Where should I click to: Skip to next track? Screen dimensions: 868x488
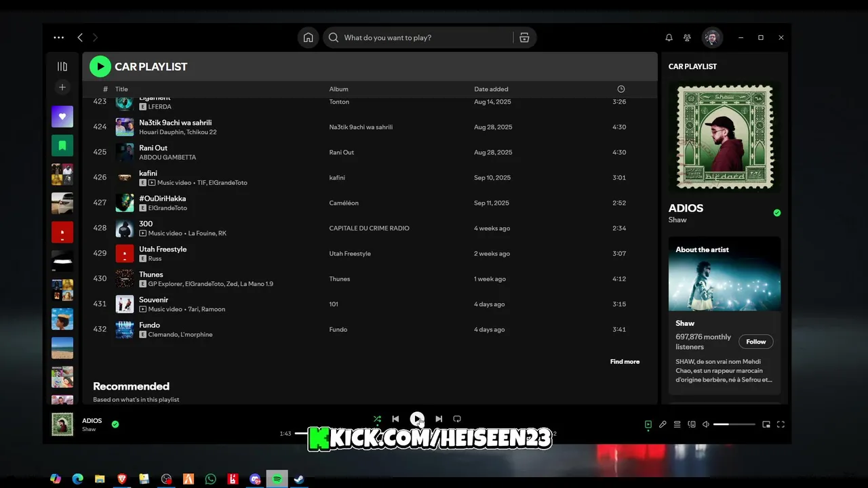(439, 419)
